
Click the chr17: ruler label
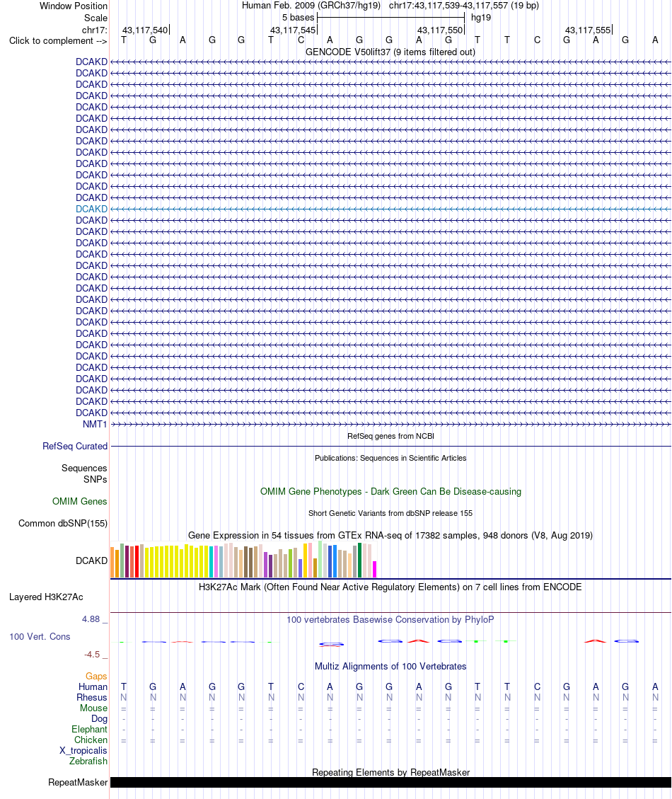tap(95, 30)
